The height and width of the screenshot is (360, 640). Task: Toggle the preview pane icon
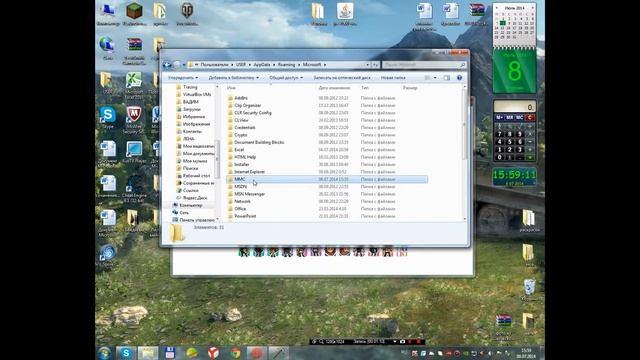coord(447,78)
